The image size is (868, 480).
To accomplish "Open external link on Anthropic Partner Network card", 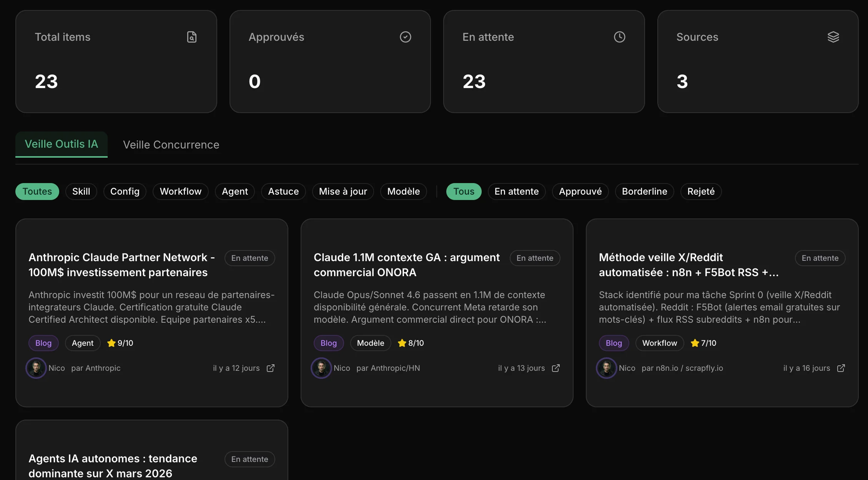I will click(271, 368).
